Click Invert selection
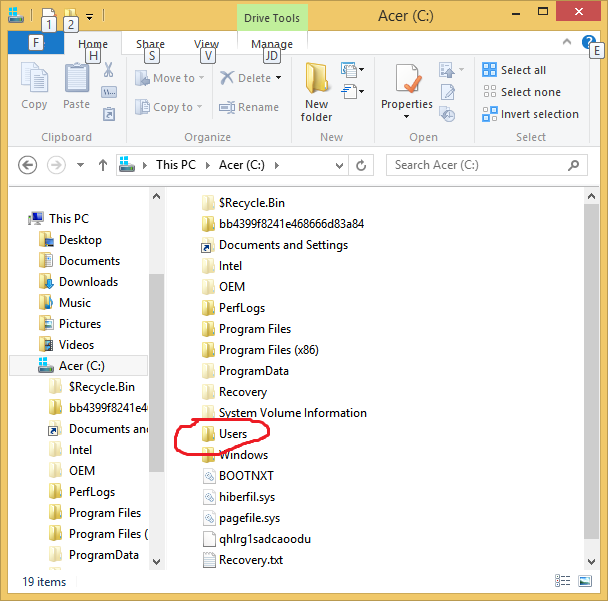The width and height of the screenshot is (608, 601). point(530,114)
